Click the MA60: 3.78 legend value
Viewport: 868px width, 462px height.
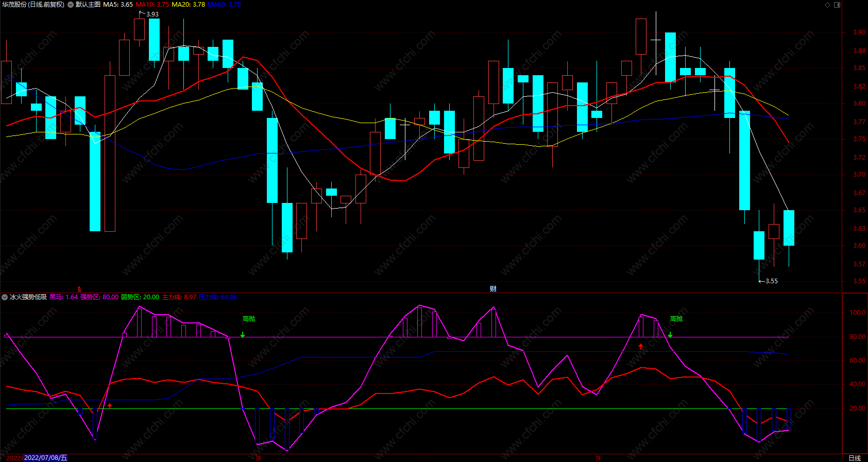coord(224,5)
